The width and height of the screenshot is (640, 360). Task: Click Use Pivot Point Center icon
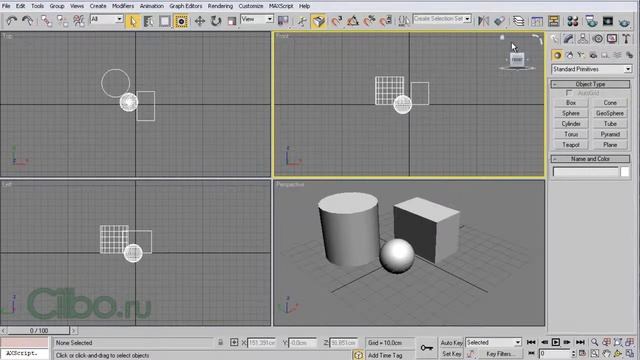click(x=283, y=21)
